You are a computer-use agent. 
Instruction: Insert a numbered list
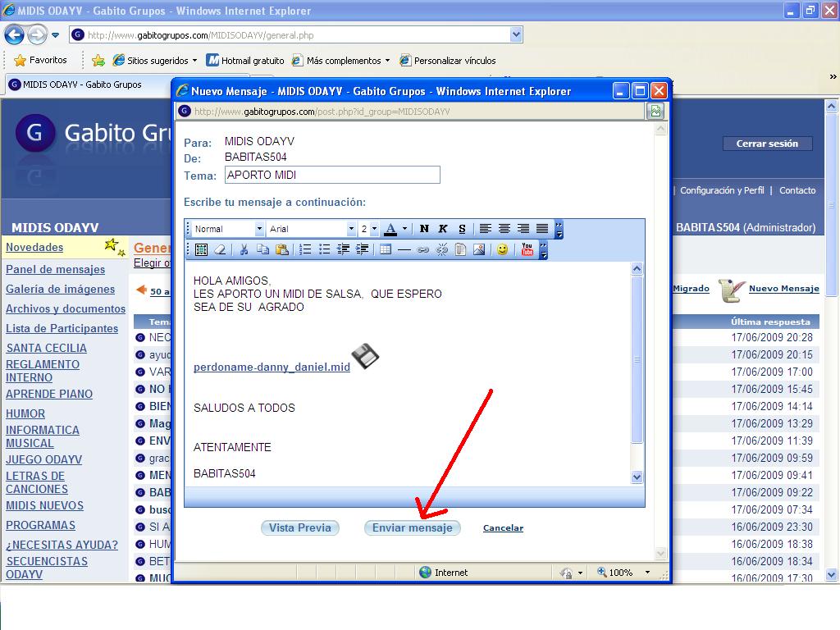(x=305, y=249)
